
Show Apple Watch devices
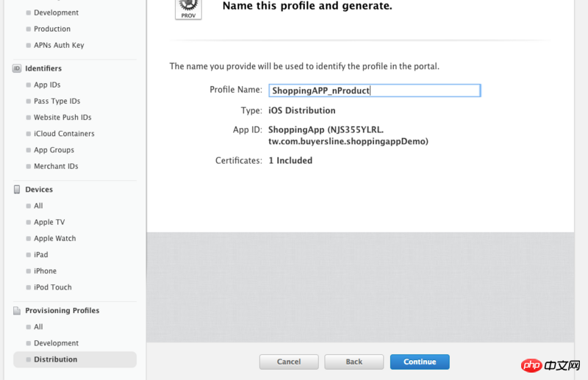(54, 238)
